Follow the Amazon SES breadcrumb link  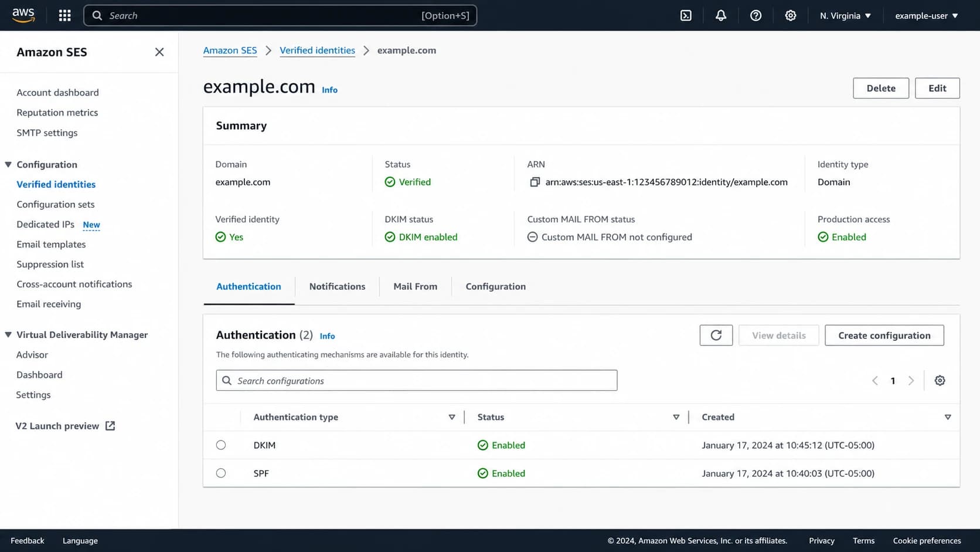[x=230, y=50]
